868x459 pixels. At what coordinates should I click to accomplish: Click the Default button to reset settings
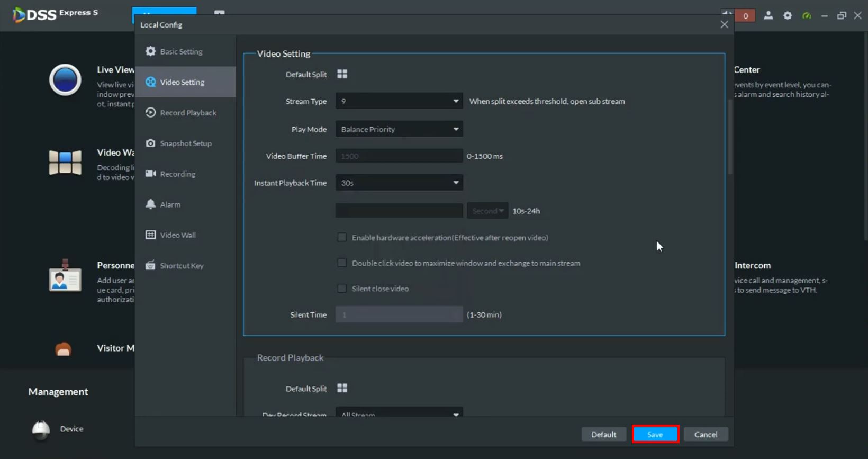coord(603,434)
